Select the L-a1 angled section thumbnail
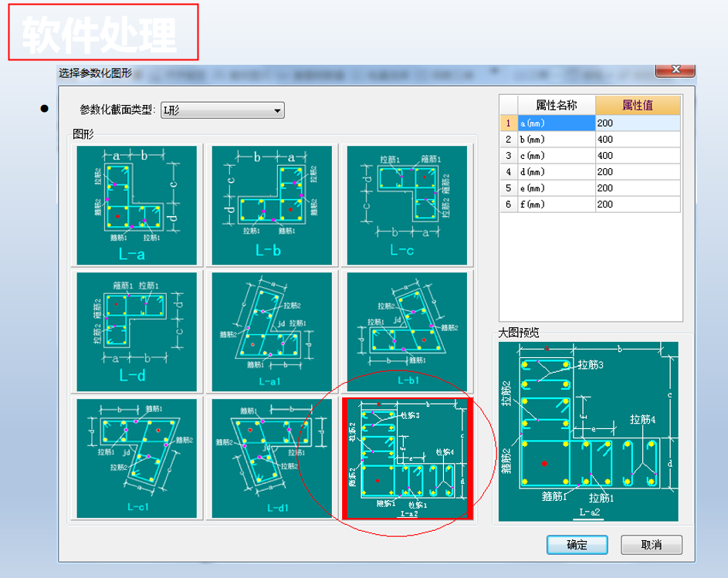 (x=272, y=332)
